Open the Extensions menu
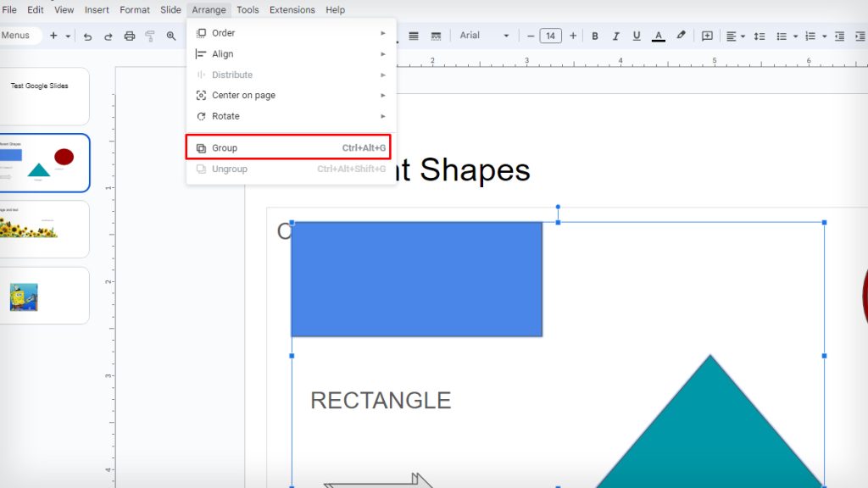The width and height of the screenshot is (868, 488). [292, 9]
